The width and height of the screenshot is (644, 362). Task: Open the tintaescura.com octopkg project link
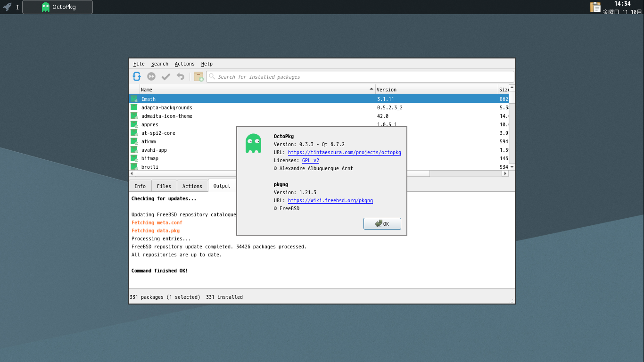(344, 152)
